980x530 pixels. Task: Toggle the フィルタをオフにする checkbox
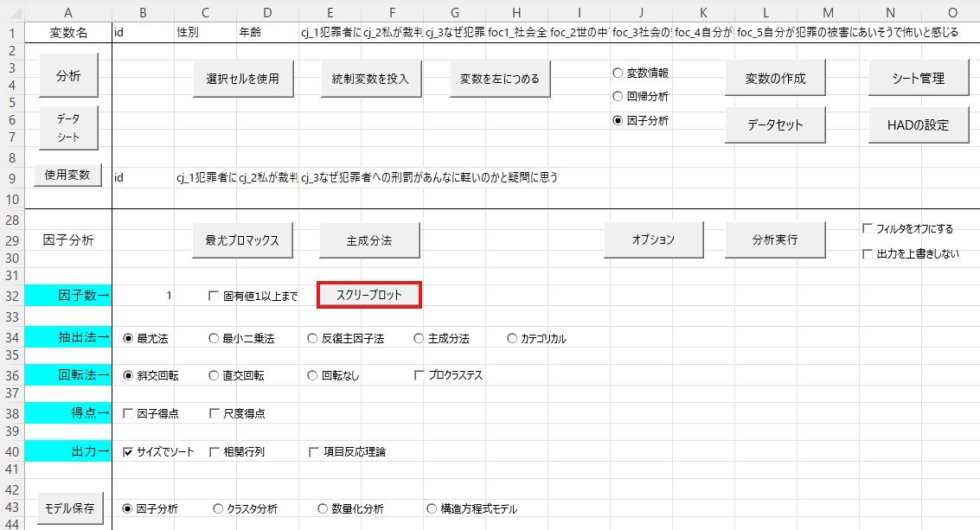(x=868, y=229)
